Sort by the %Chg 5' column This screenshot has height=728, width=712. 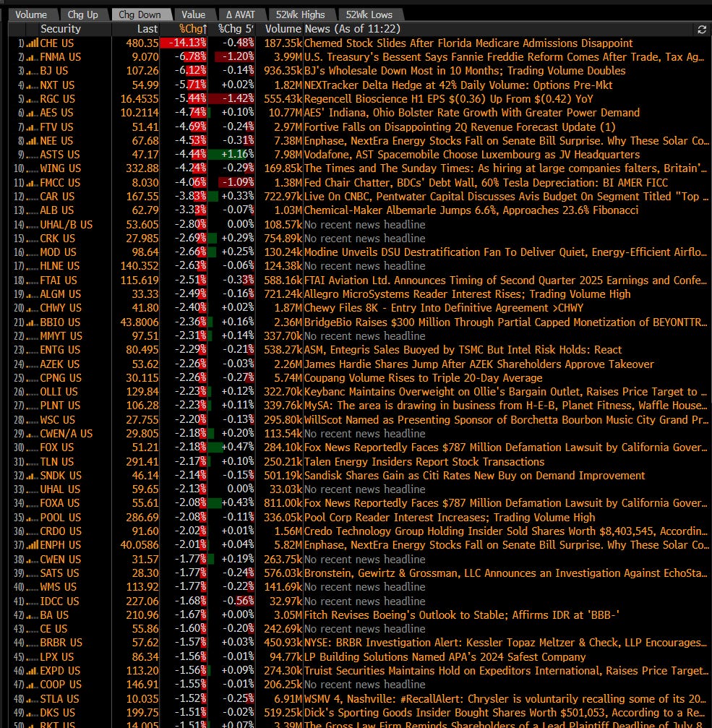click(x=236, y=29)
